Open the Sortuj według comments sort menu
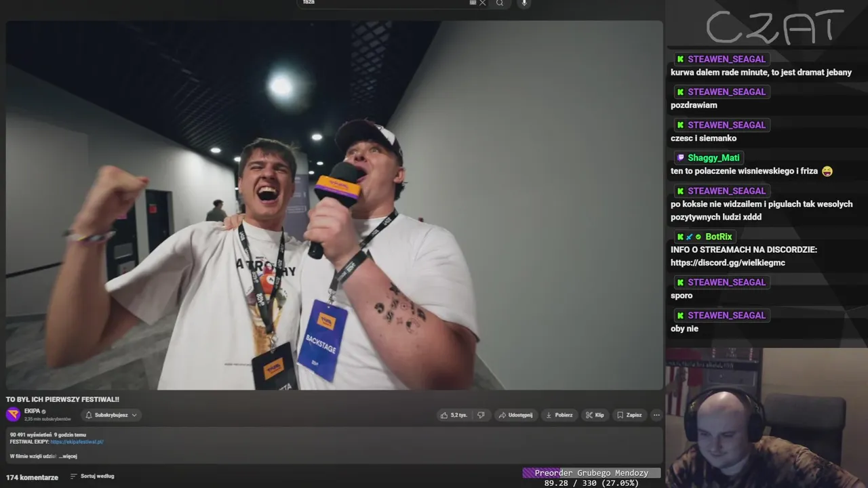Image resolution: width=868 pixels, height=488 pixels. coord(92,476)
